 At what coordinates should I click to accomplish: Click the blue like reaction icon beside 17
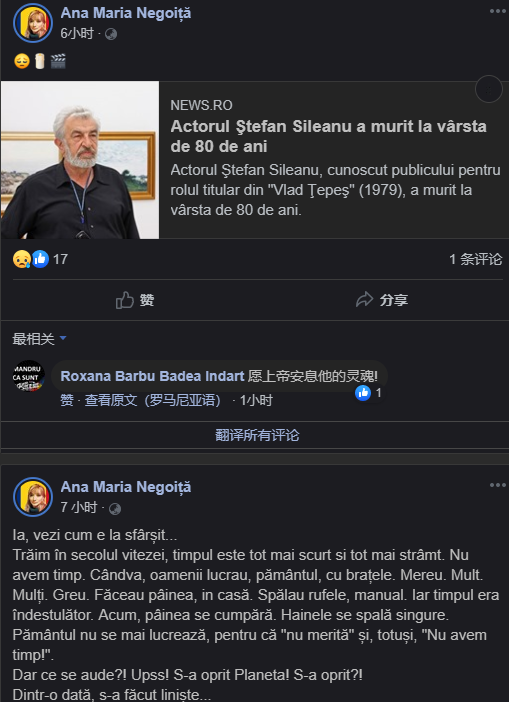coord(40,259)
